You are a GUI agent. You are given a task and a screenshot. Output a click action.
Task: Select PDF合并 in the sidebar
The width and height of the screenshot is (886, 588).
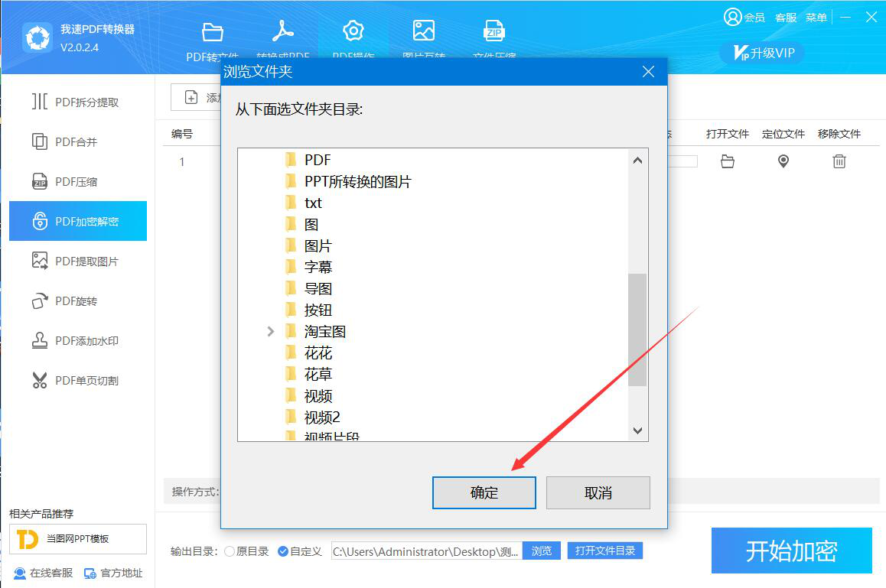[78, 141]
